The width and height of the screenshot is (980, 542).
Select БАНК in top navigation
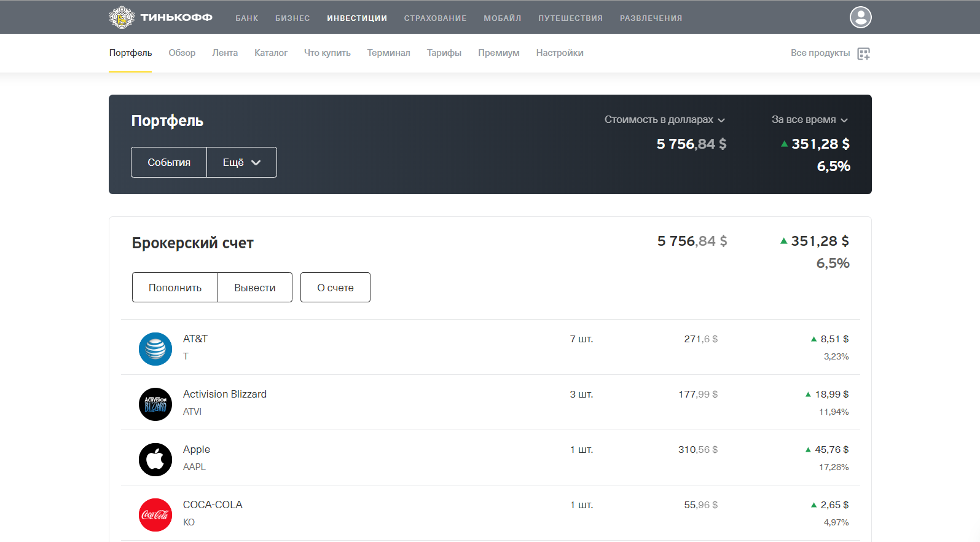[247, 18]
